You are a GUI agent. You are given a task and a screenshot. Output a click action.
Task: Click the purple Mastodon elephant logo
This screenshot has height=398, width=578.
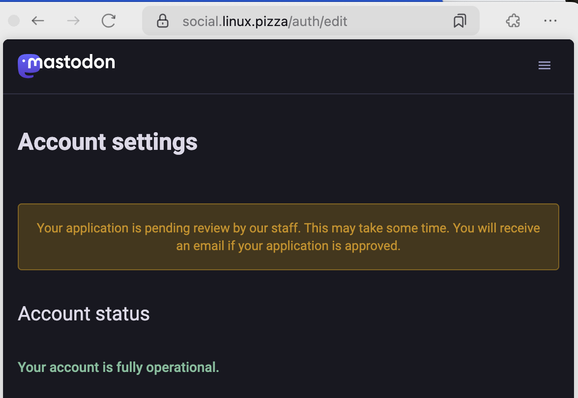point(28,66)
